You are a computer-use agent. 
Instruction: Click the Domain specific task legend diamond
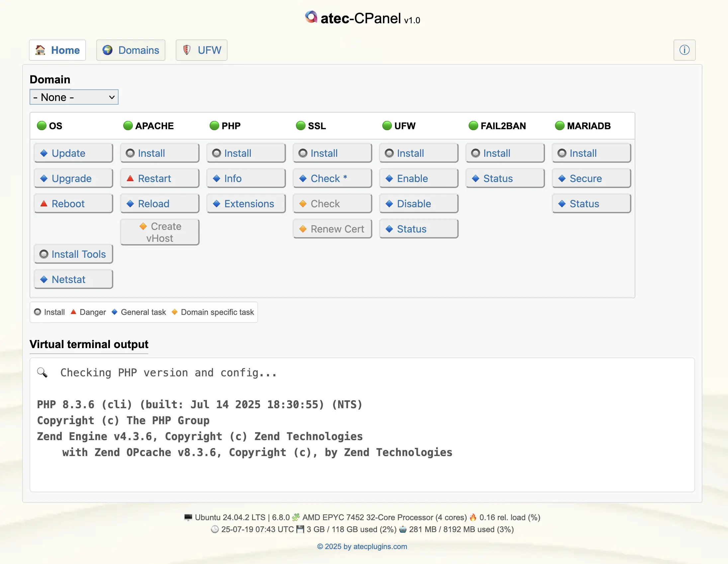(x=174, y=312)
